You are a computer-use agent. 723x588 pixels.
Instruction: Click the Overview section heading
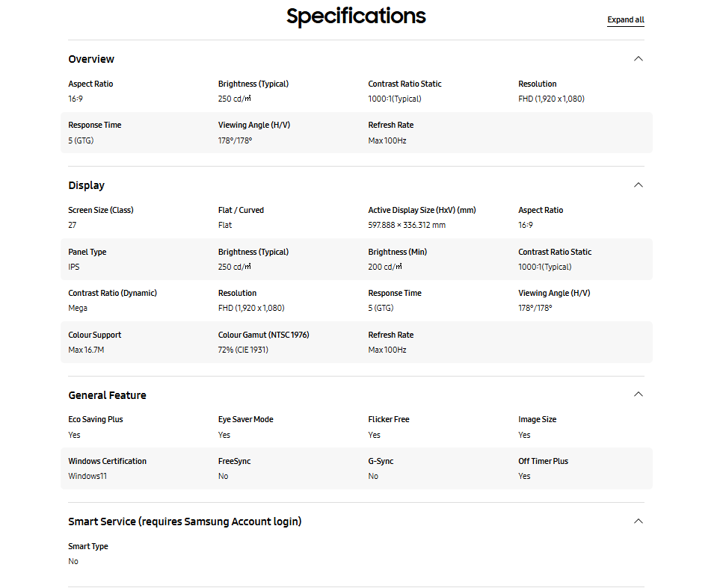point(91,59)
